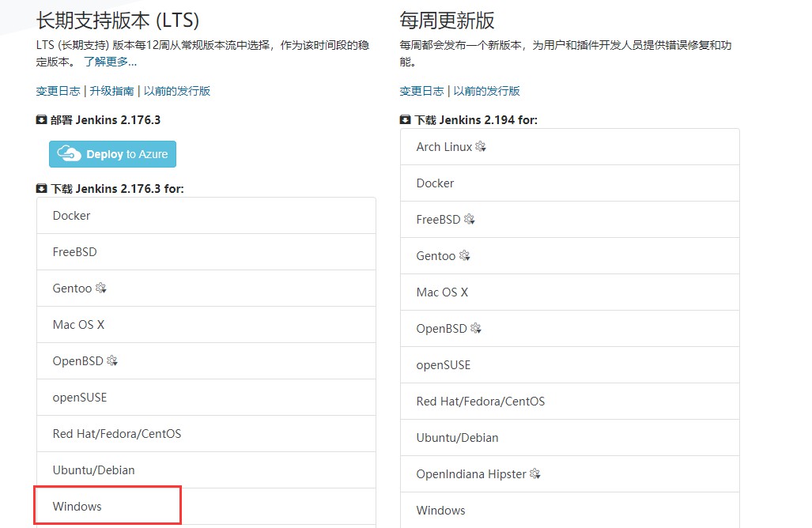Select Mac OS X in the LTS list

[206, 325]
